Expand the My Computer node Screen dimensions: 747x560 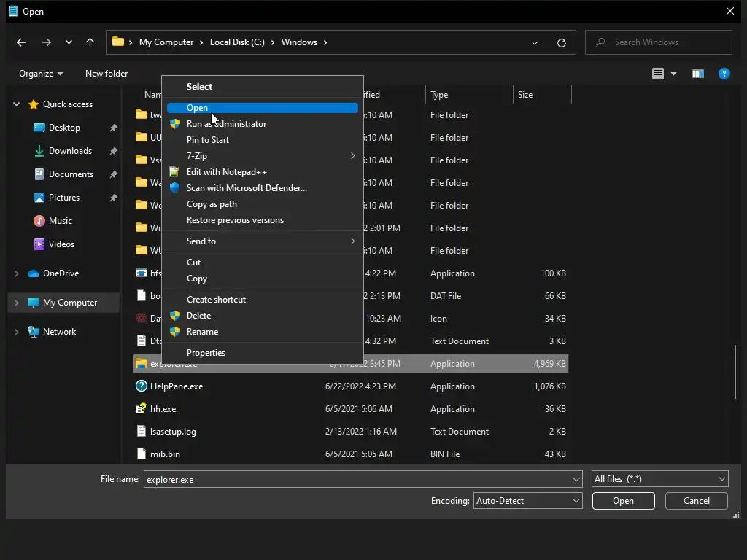click(16, 303)
